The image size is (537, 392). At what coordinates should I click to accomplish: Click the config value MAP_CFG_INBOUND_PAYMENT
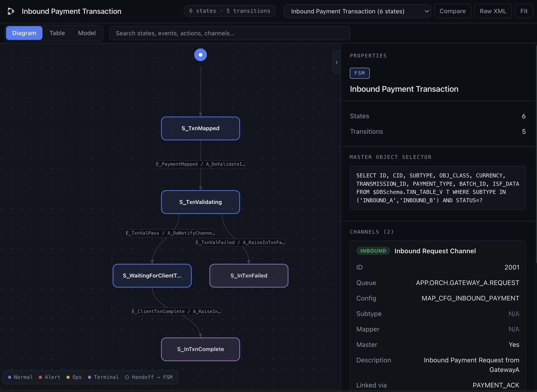470,298
